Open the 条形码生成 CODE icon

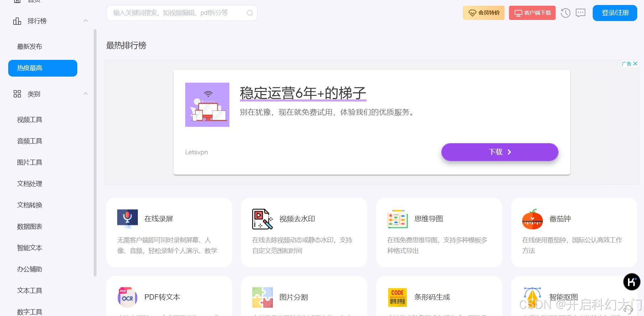[398, 297]
